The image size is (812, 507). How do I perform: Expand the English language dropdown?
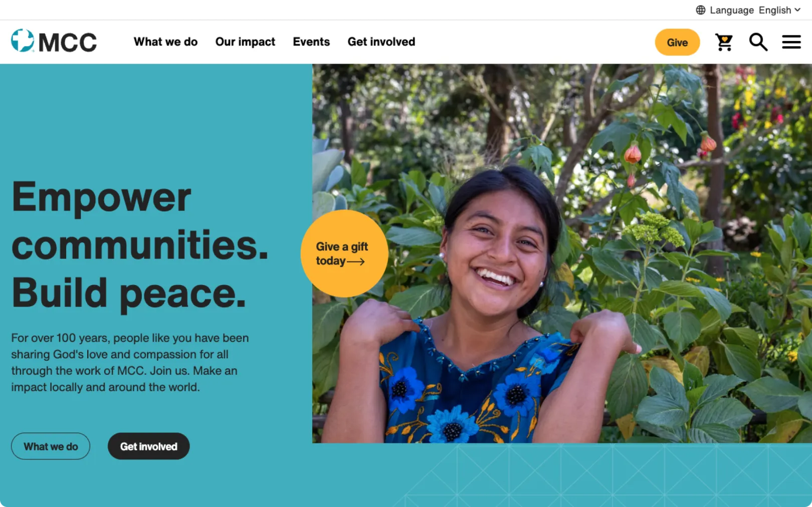point(779,10)
